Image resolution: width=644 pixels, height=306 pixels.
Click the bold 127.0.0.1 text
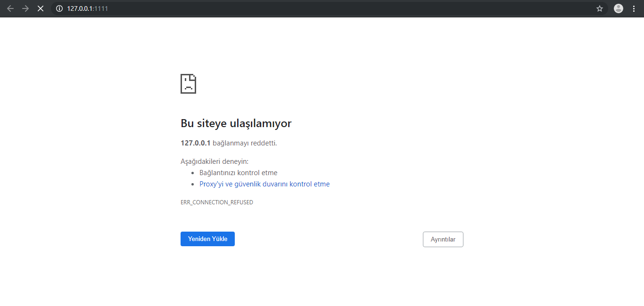[195, 143]
